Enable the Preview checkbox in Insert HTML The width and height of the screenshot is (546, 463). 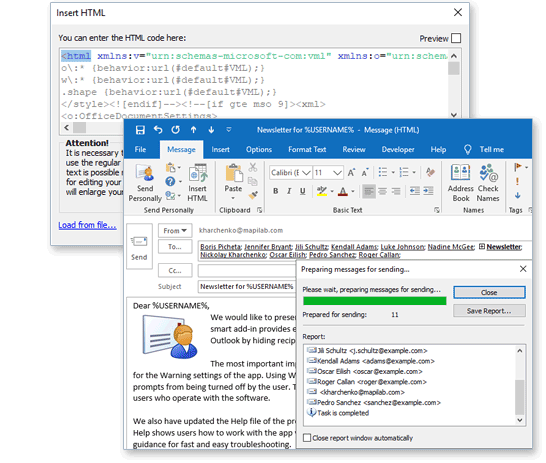(x=456, y=38)
